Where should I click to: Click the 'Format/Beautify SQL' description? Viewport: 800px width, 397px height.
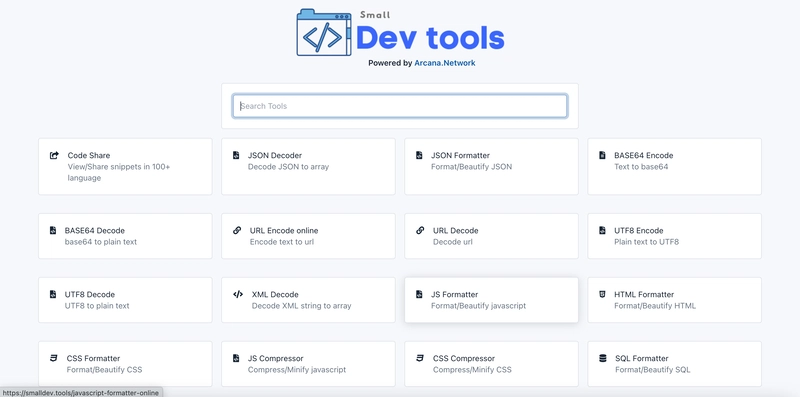(x=653, y=369)
